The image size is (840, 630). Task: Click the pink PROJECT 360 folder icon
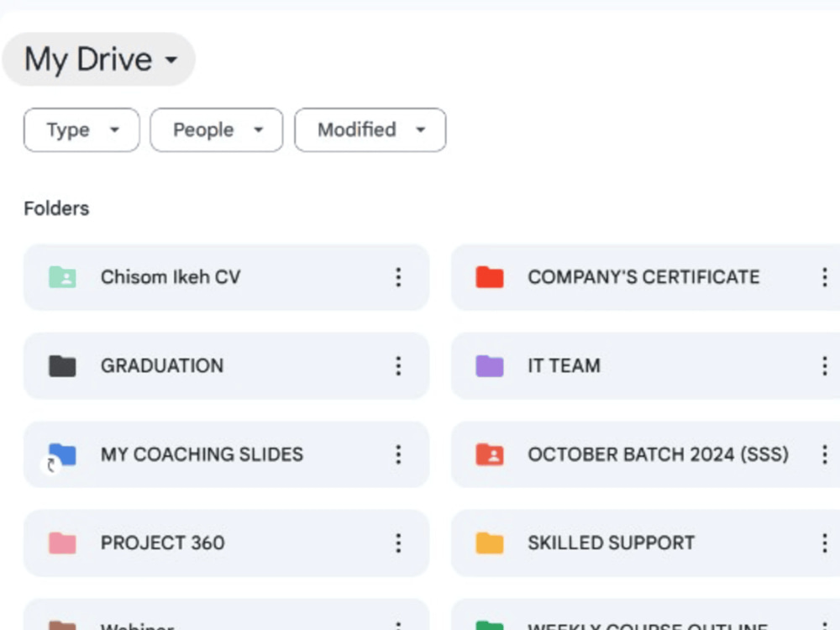click(62, 543)
